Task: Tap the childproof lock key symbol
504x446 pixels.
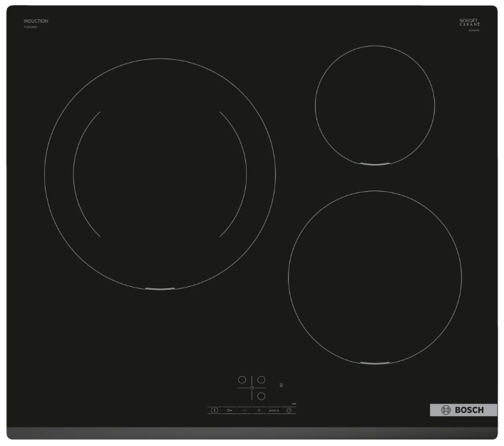Action: [229, 411]
